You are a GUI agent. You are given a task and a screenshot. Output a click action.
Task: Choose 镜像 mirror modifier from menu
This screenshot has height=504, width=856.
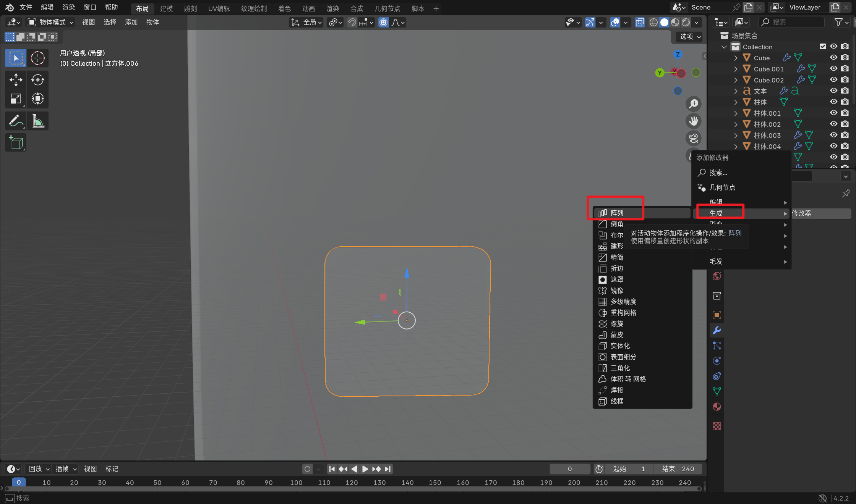coord(617,291)
